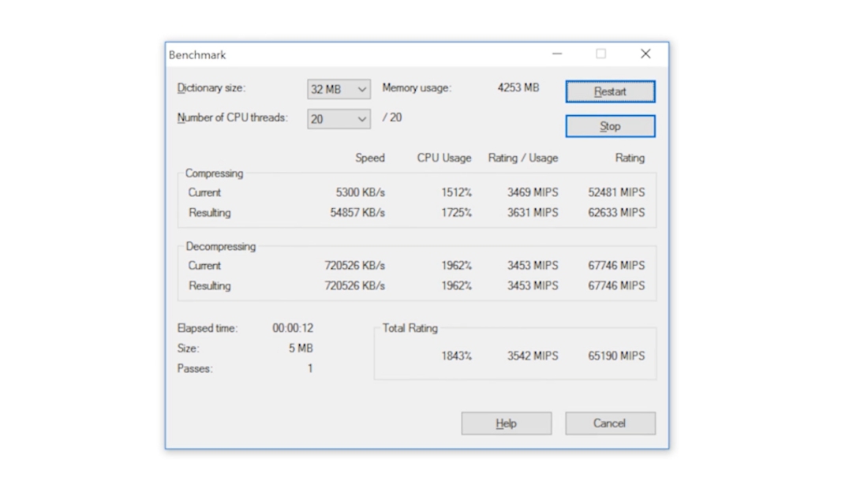Click the 54857 KB/s compressing resulting speed
Viewport: 868px width, 503px height.
357,213
